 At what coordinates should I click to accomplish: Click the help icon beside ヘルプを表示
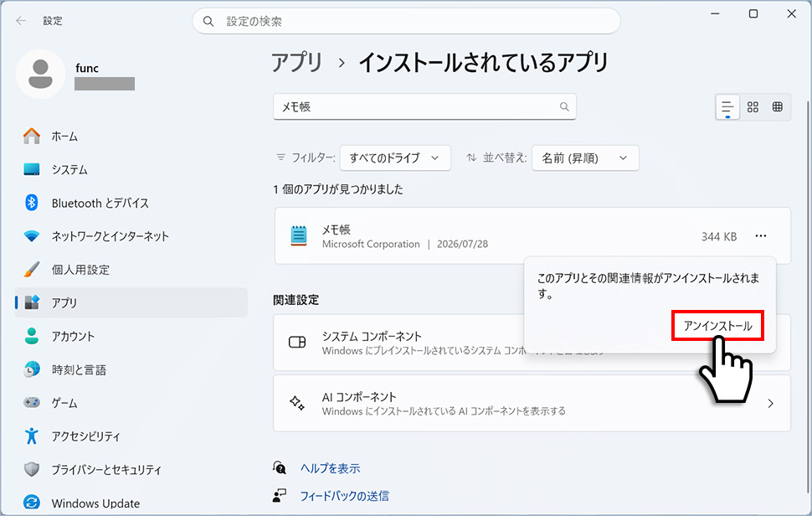click(280, 467)
